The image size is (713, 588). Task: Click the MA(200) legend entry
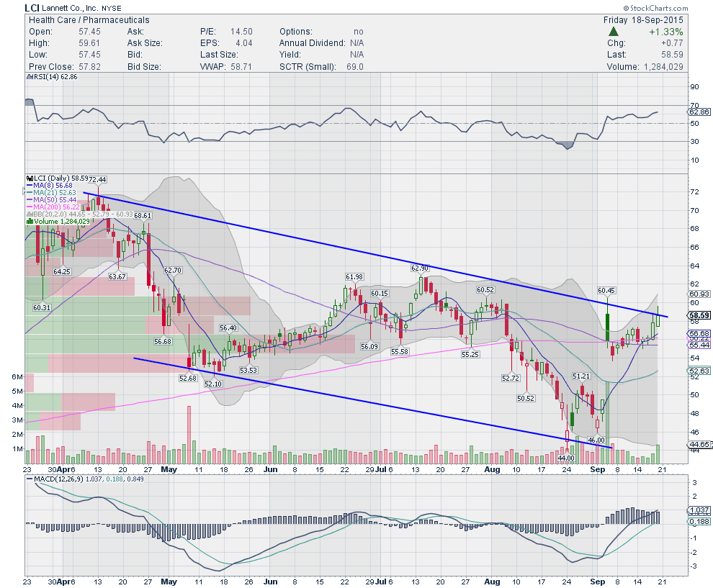pyautogui.click(x=53, y=207)
